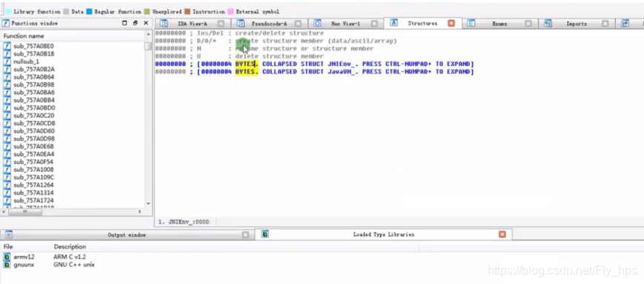This screenshot has width=644, height=284.
Task: Click the Functions window title icon
Action: [6, 24]
